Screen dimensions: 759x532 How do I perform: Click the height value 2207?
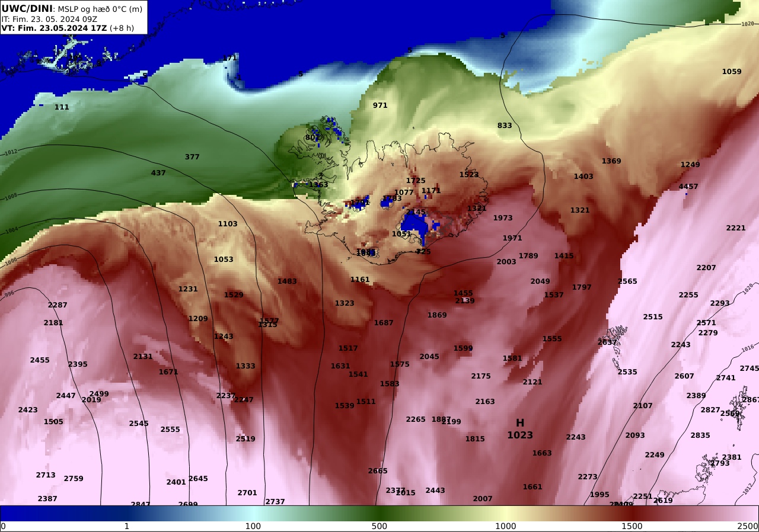point(706,268)
